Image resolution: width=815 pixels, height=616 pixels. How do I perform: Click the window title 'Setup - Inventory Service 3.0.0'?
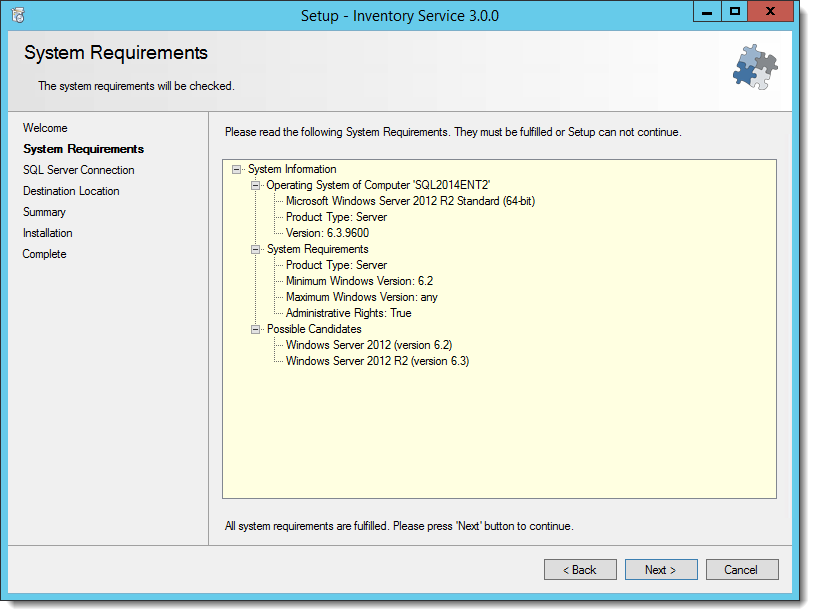(400, 16)
